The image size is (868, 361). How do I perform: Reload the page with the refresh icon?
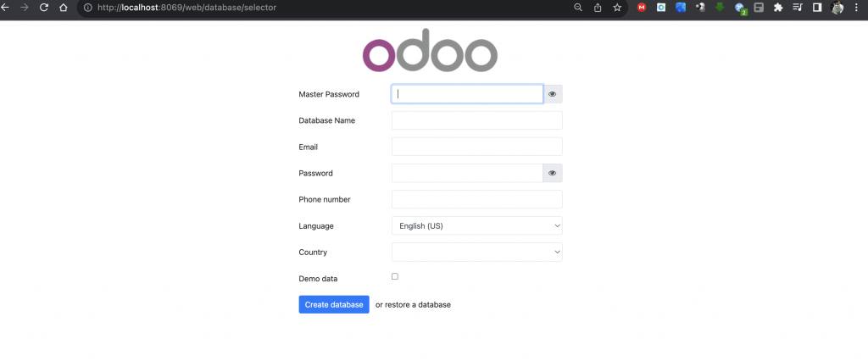point(44,8)
